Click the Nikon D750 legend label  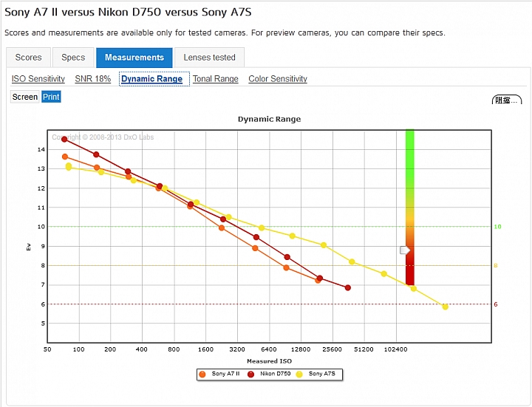[x=275, y=374]
